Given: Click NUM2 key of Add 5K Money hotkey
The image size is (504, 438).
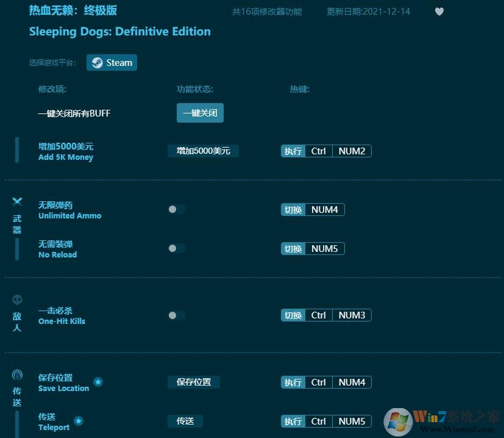Looking at the screenshot, I should 352,151.
